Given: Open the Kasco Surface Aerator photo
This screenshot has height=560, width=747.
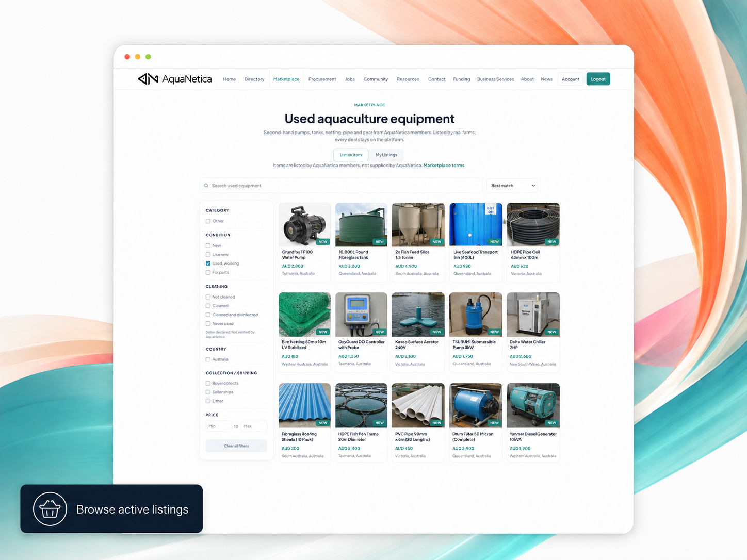Looking at the screenshot, I should pos(418,315).
